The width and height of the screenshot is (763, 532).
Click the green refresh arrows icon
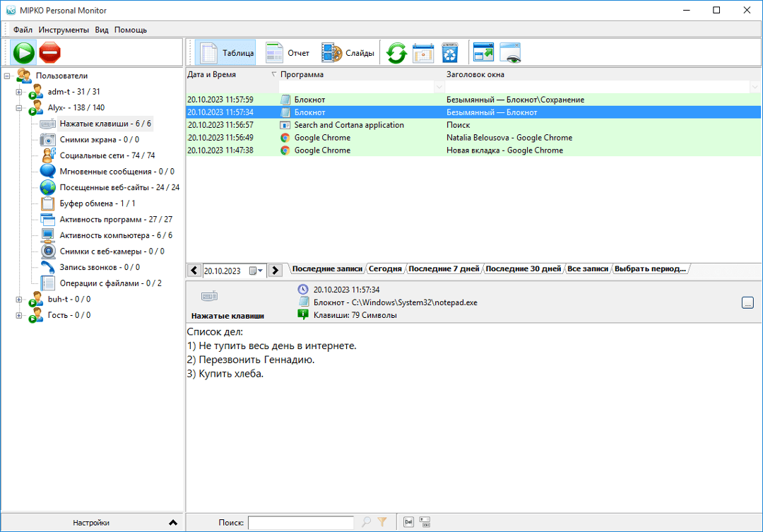[x=396, y=53]
